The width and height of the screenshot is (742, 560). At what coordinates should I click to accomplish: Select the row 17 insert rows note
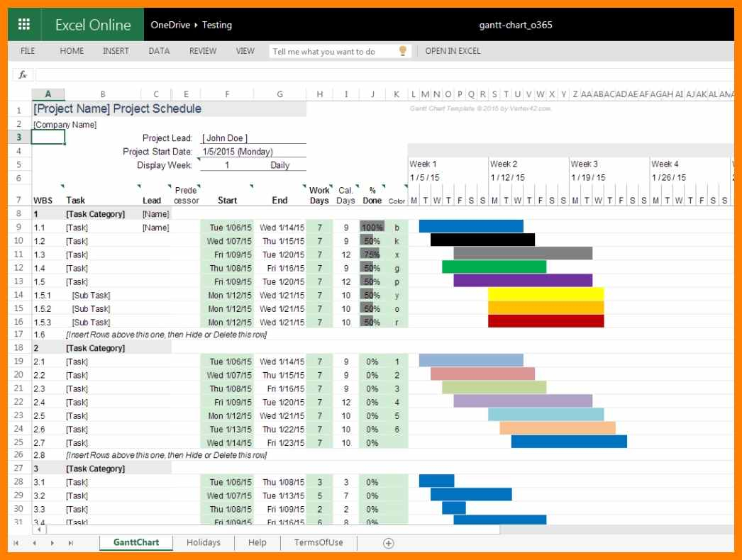coord(166,335)
